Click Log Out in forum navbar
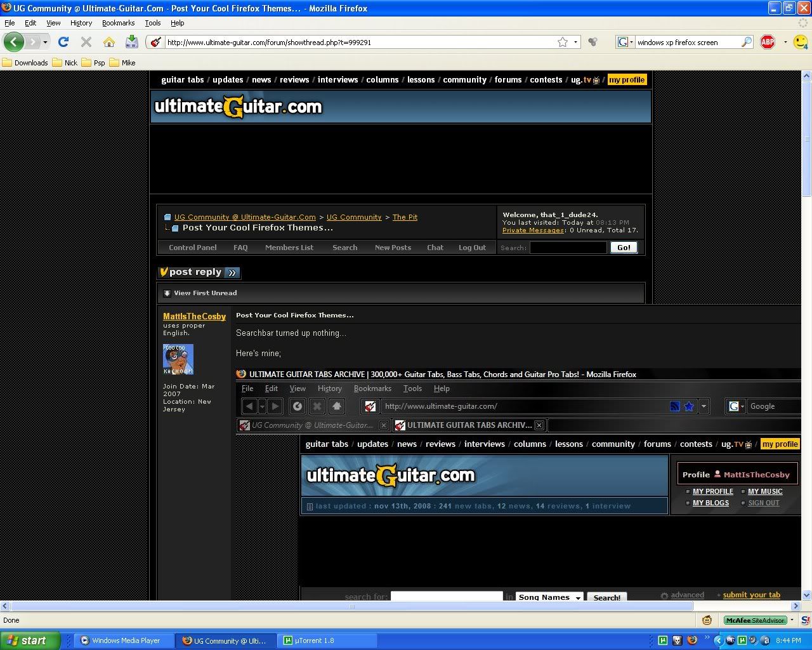This screenshot has width=812, height=650. 472,248
